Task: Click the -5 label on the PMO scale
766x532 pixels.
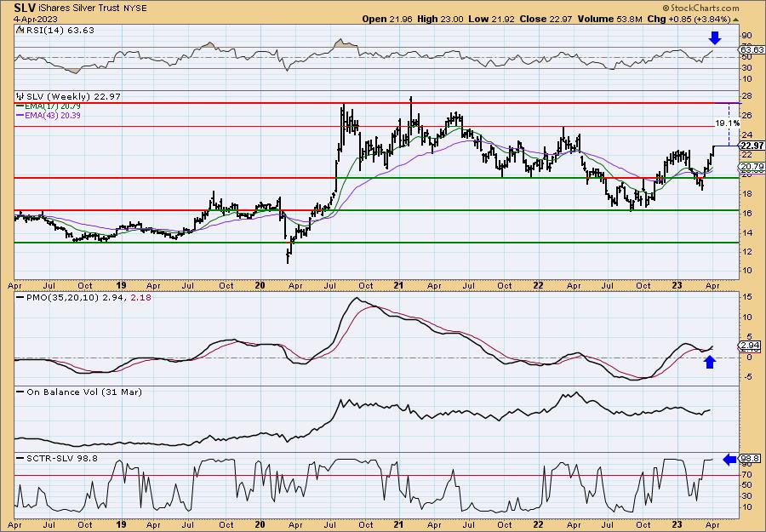Action: click(747, 376)
